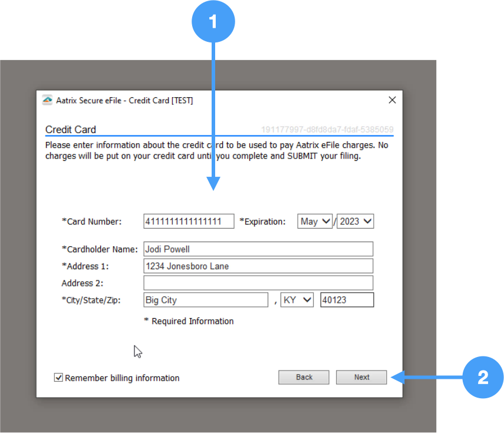
Task: Expand the state dropdown showing KY
Action: 297,300
